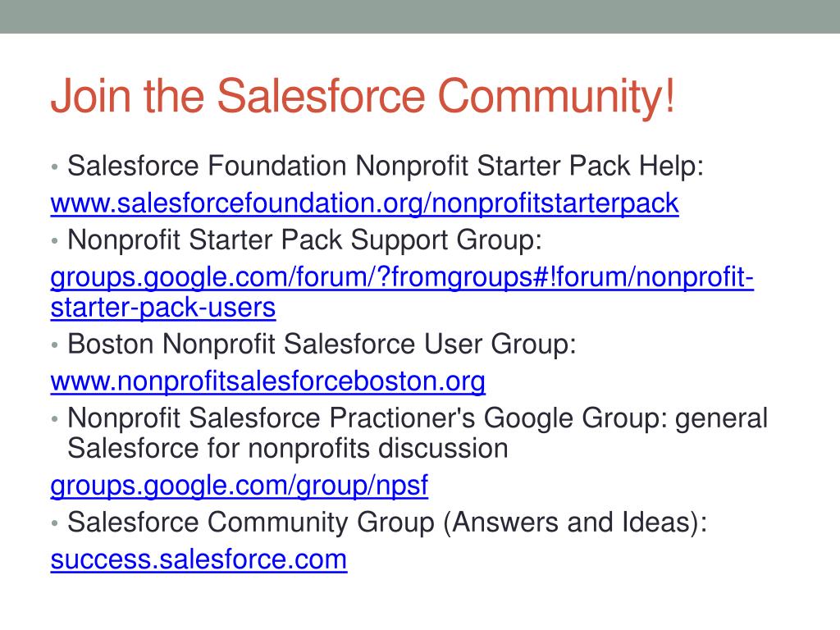Click bullet before Boston Nonprofit Salesforce User Group
Viewport: 840px width, 630px height.
coord(55,345)
